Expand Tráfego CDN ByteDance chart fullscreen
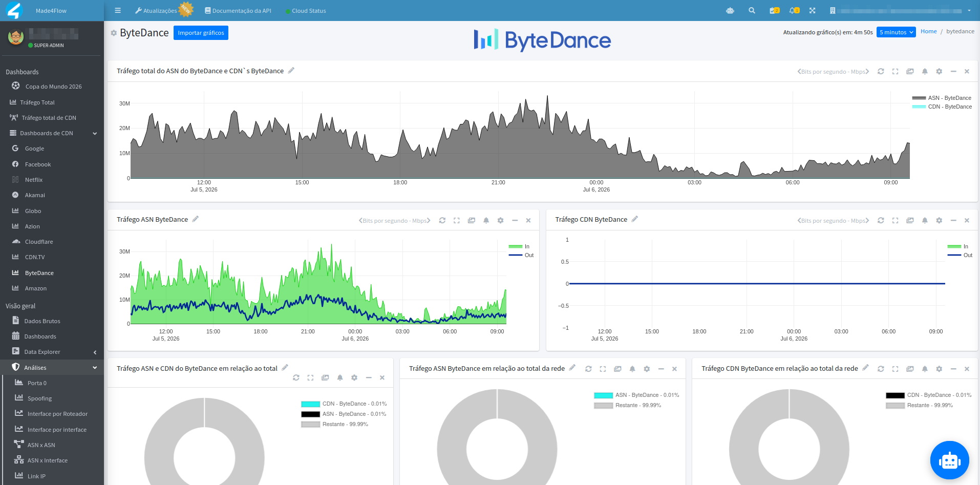The height and width of the screenshot is (485, 980). [x=895, y=220]
